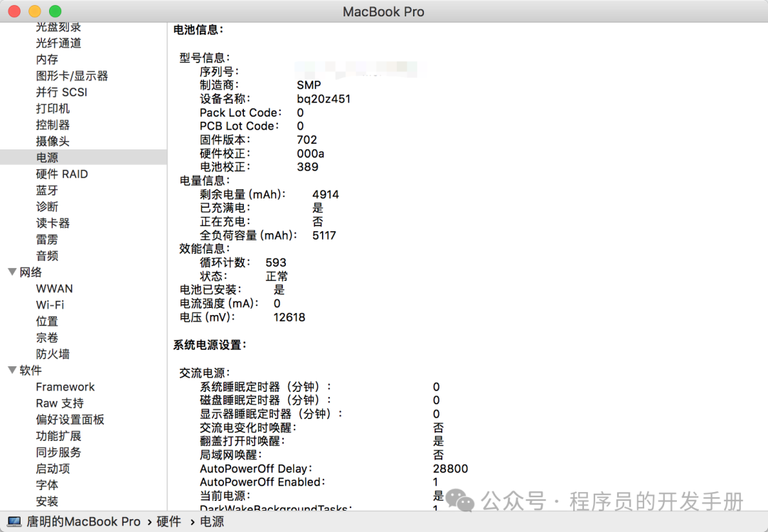Select 控制器 in the sidebar
768x532 pixels.
coord(53,125)
